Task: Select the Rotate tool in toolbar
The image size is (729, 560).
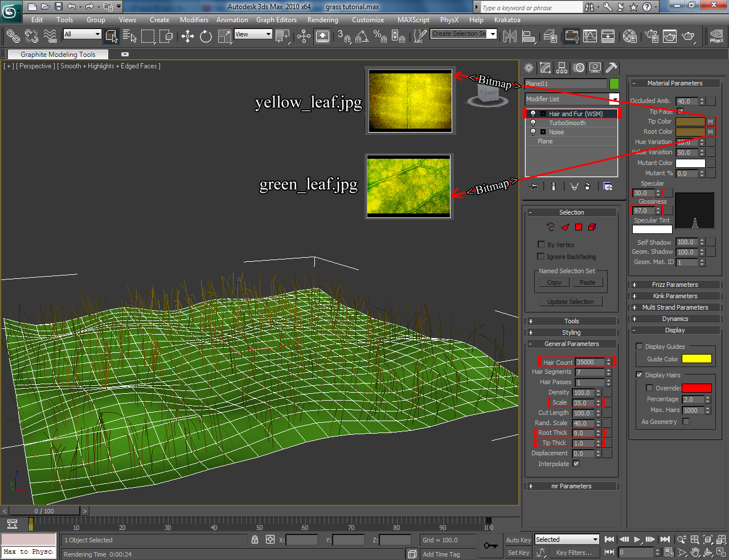Action: (206, 37)
